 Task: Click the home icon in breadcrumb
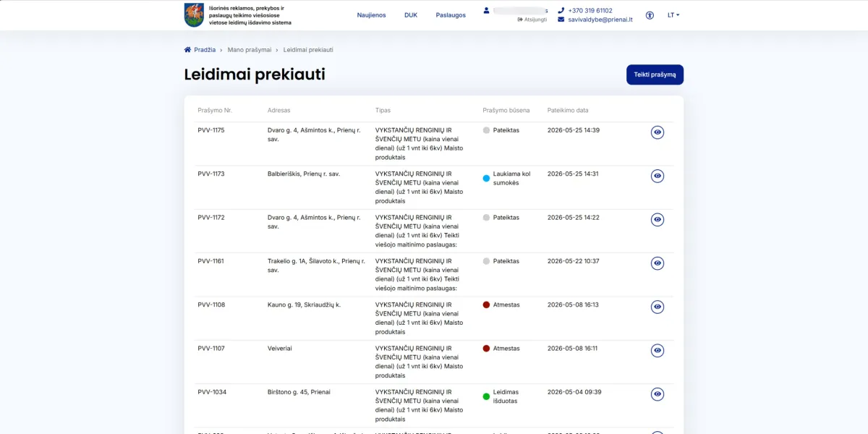(188, 50)
